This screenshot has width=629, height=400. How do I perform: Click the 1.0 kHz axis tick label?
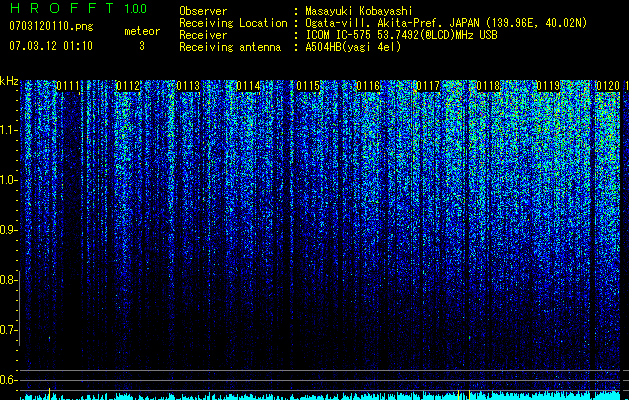pyautogui.click(x=8, y=180)
